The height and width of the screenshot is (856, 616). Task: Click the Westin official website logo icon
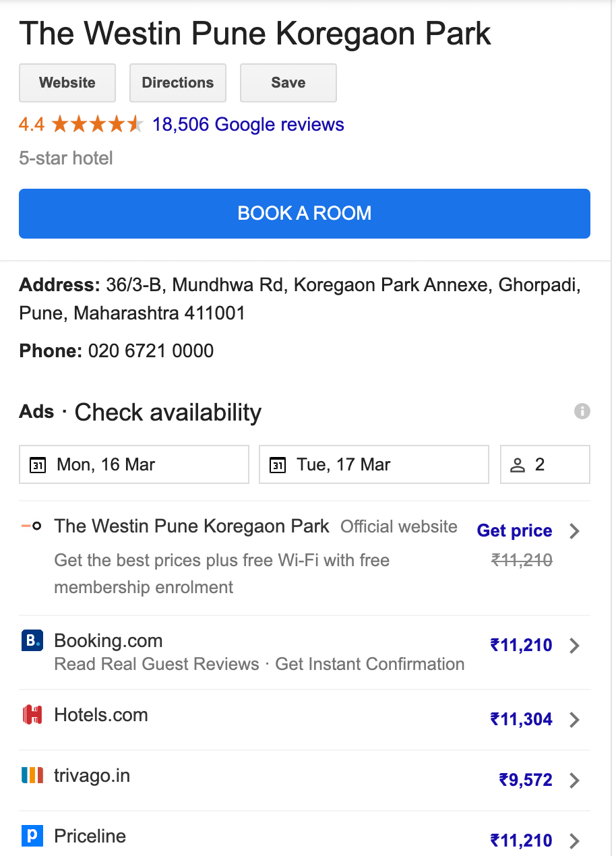(32, 526)
